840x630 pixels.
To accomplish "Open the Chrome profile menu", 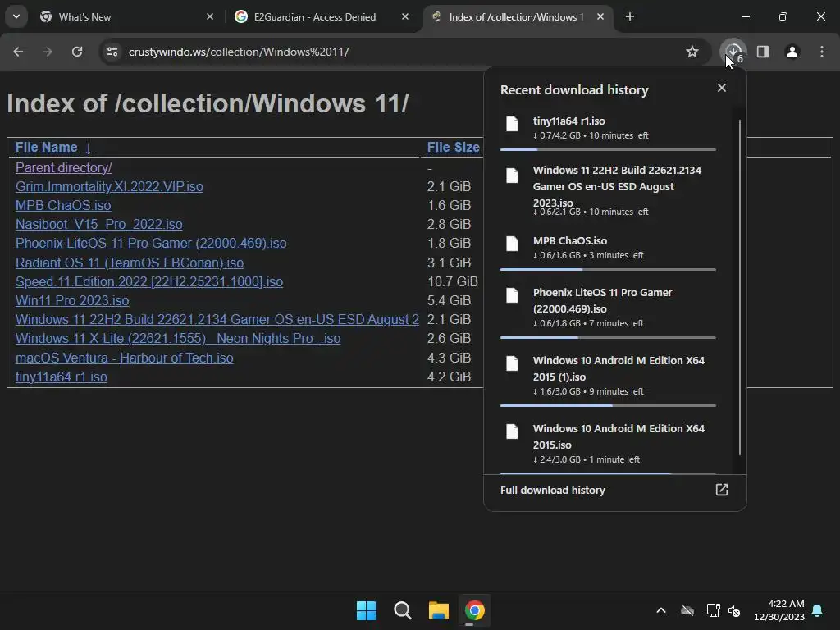I will pos(792,52).
